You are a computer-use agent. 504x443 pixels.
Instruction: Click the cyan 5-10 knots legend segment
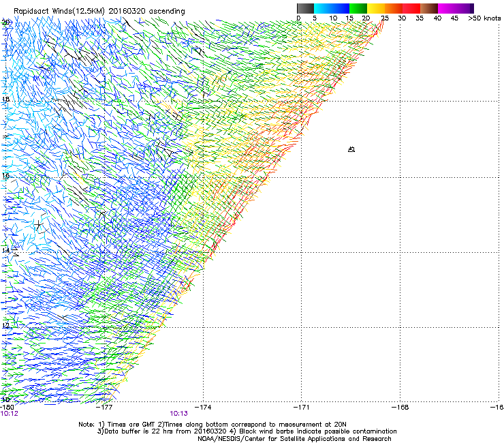click(x=323, y=8)
